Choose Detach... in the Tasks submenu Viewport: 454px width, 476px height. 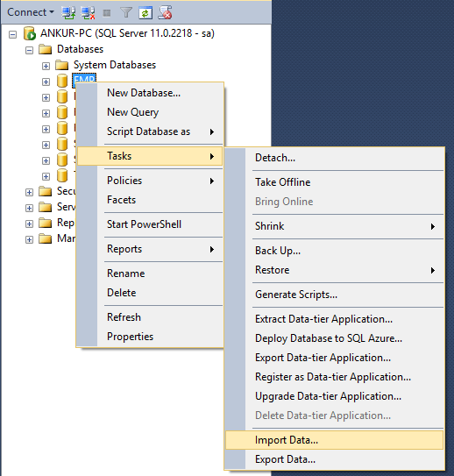pyautogui.click(x=335, y=158)
